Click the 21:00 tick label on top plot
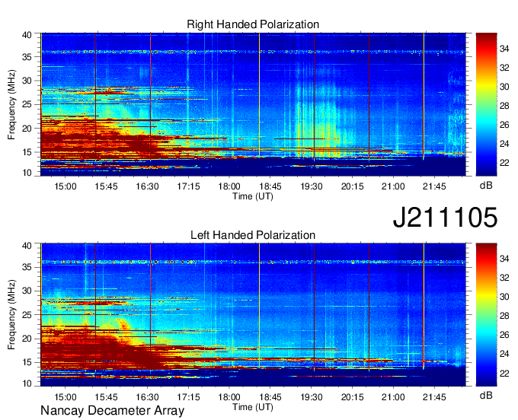Screen dimensions: 518x420 tap(393, 186)
